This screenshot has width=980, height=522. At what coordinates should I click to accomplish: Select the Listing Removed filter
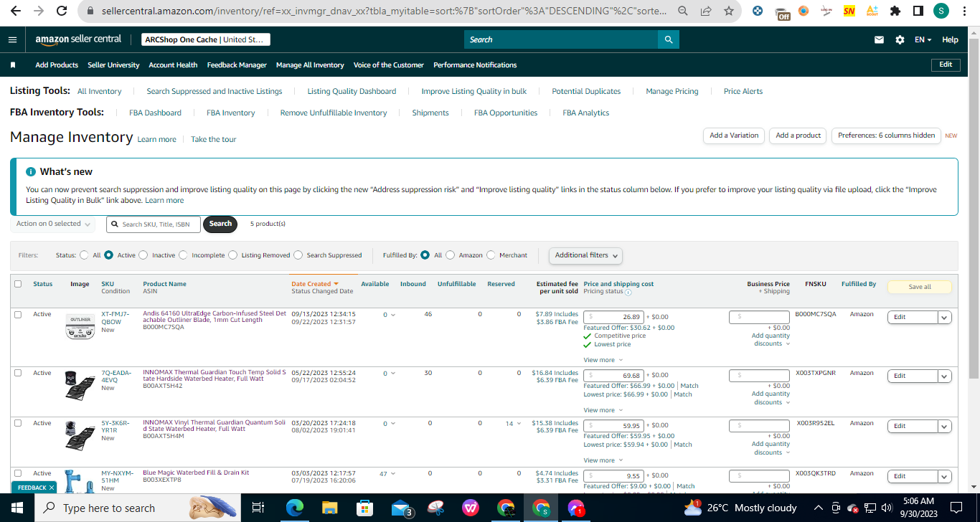pos(232,255)
